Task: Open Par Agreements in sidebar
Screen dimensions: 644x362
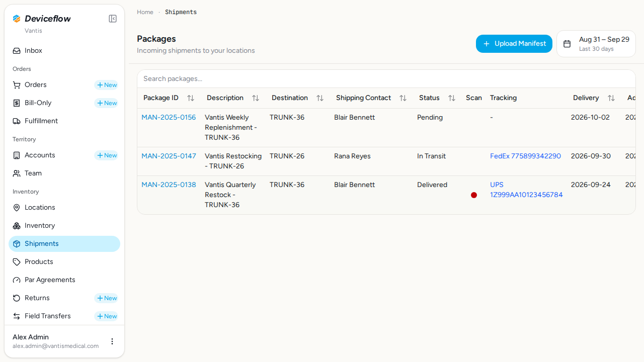Action: [64, 280]
